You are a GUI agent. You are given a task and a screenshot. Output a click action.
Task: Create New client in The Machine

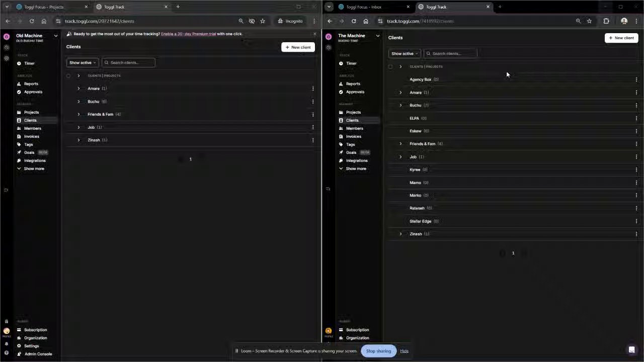click(621, 38)
